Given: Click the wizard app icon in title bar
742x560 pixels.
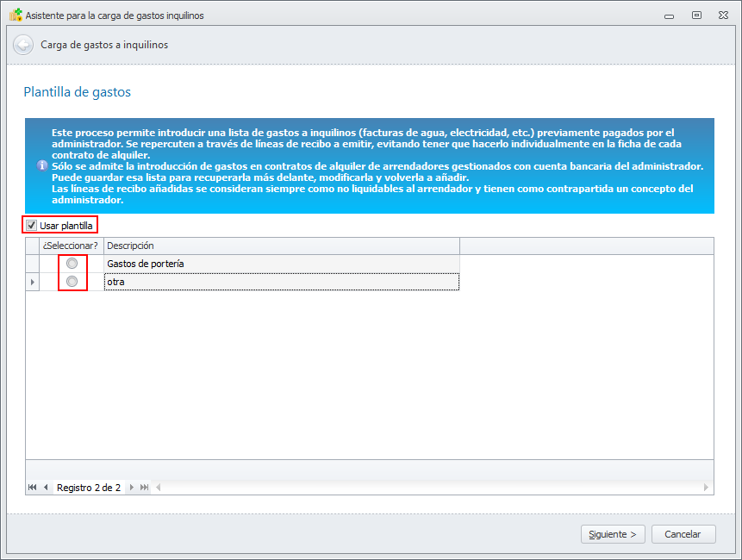Looking at the screenshot, I should [x=15, y=16].
